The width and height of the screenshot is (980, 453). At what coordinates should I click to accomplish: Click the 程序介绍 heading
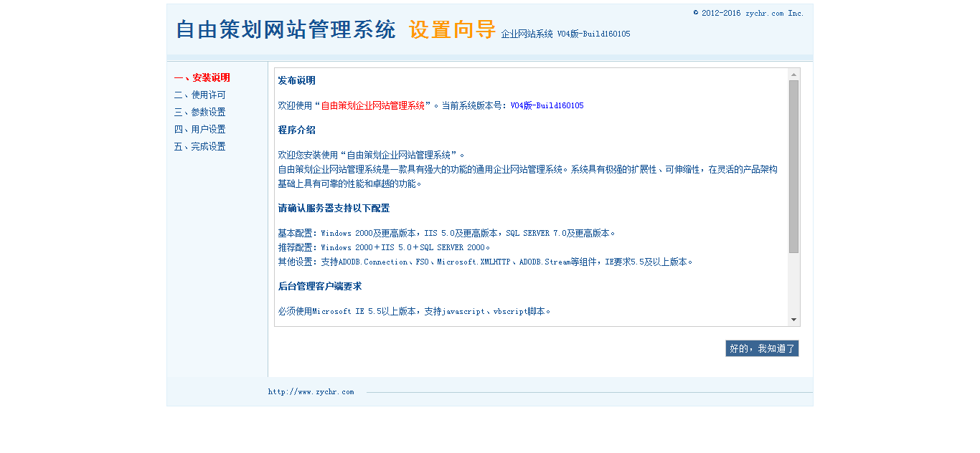296,130
